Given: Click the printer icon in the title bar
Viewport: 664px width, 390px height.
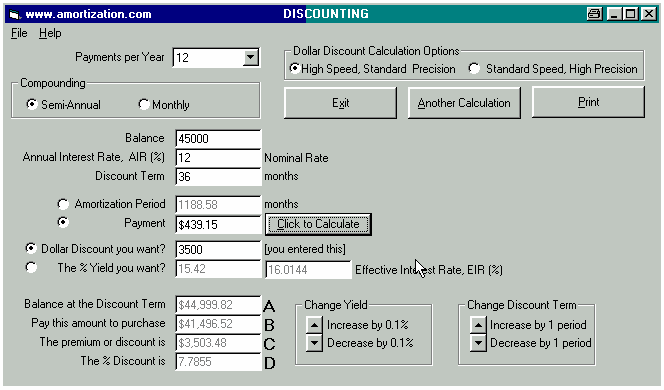Looking at the screenshot, I should [594, 14].
